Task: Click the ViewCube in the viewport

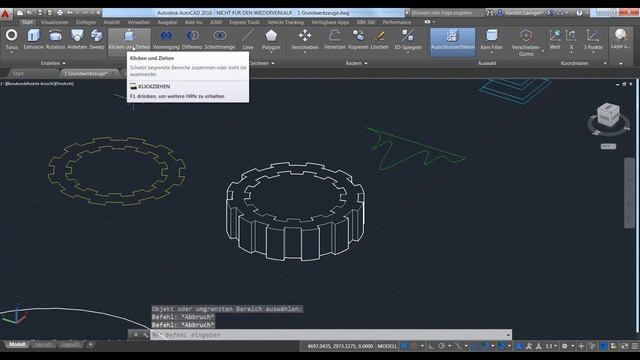Action: tap(608, 115)
